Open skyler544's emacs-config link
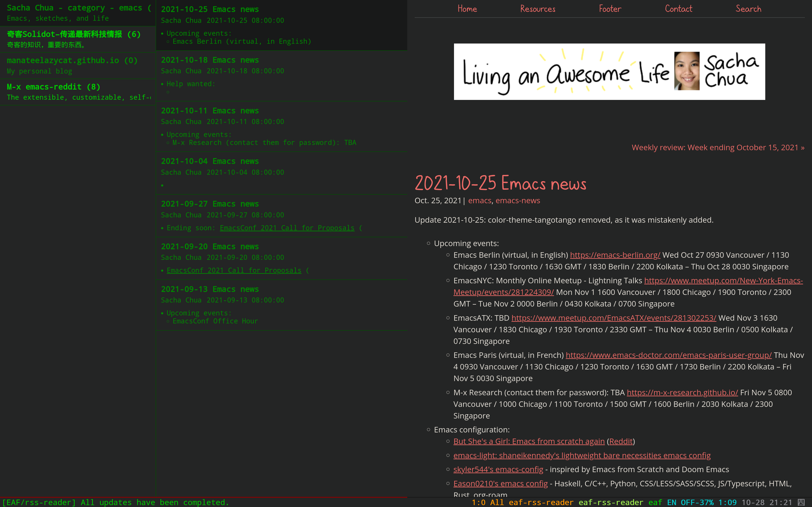Image resolution: width=812 pixels, height=507 pixels. click(498, 469)
